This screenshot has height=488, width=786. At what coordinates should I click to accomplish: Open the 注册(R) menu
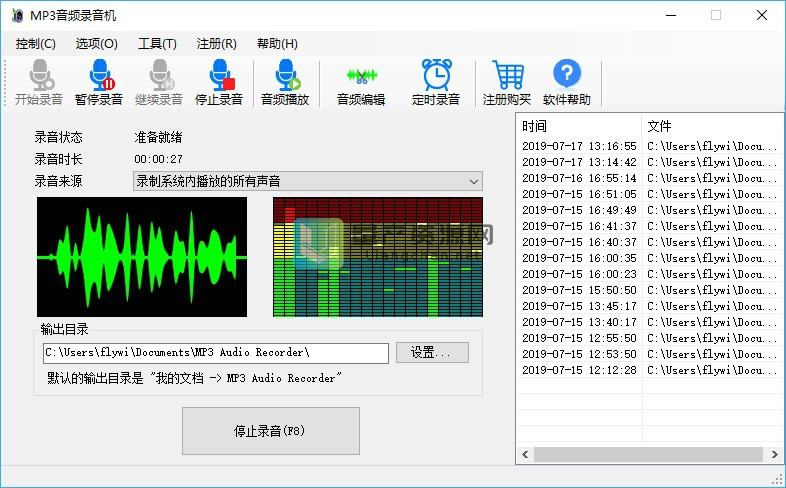pyautogui.click(x=217, y=44)
